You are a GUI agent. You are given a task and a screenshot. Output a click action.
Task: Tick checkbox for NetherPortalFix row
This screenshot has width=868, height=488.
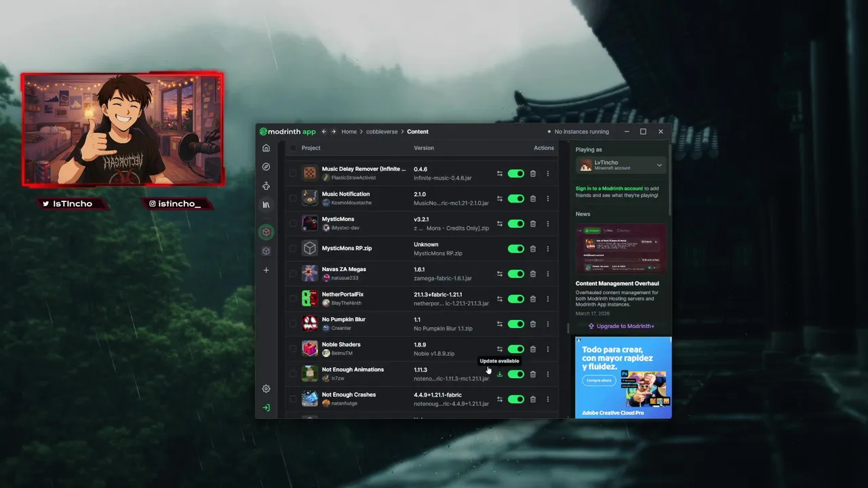[x=293, y=299]
